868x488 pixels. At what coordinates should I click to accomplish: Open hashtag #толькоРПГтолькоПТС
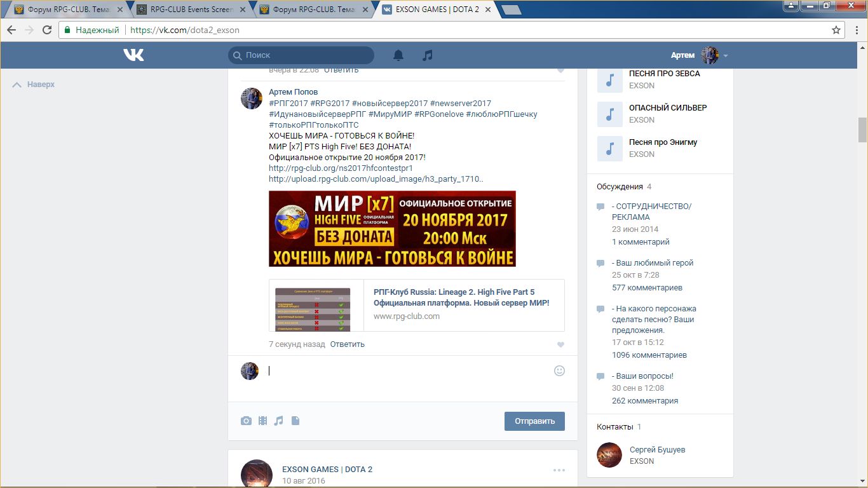(314, 125)
